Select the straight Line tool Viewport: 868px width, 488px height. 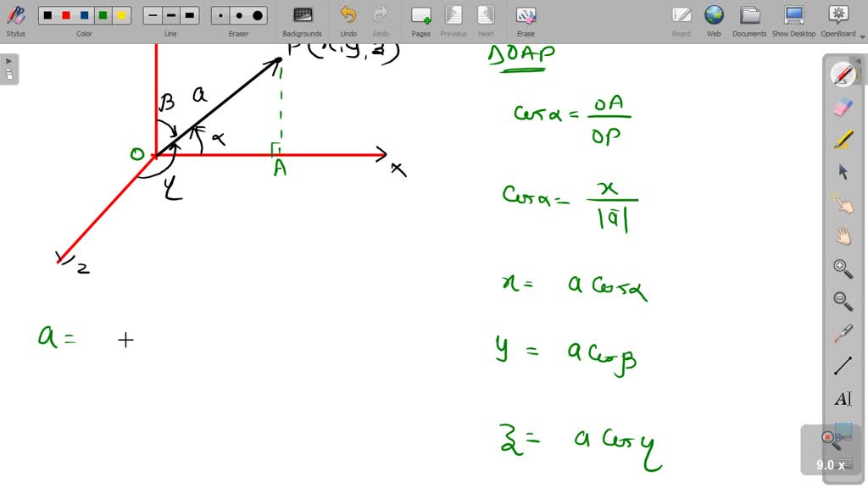pos(843,364)
